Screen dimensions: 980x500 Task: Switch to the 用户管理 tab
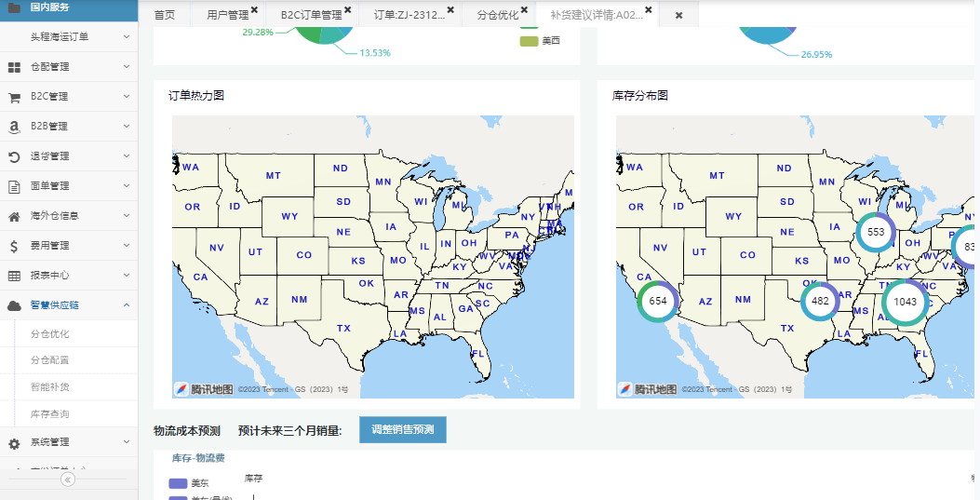227,15
